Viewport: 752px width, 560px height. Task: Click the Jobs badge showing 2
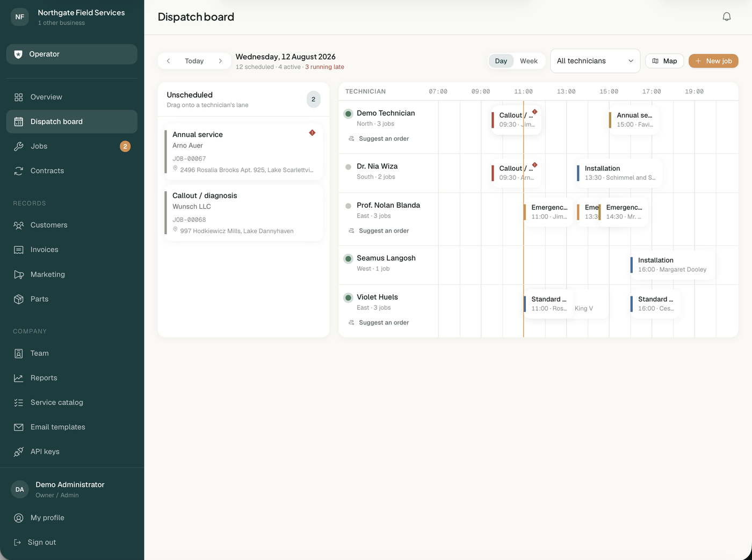(x=125, y=146)
